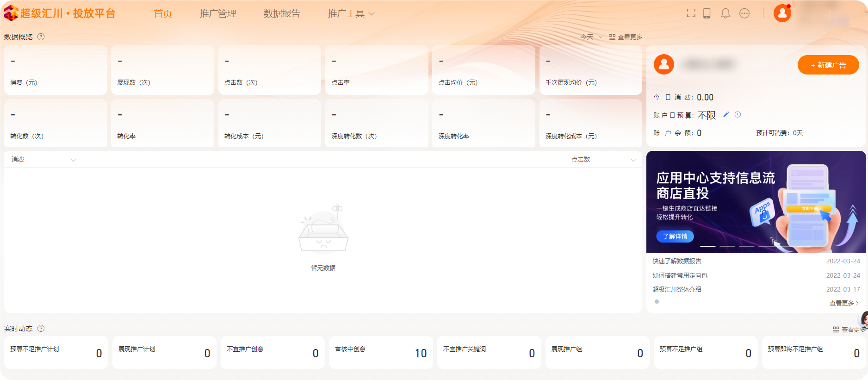Click 转化成本（元）data card
Screen dimensions: 868x380
pos(270,124)
